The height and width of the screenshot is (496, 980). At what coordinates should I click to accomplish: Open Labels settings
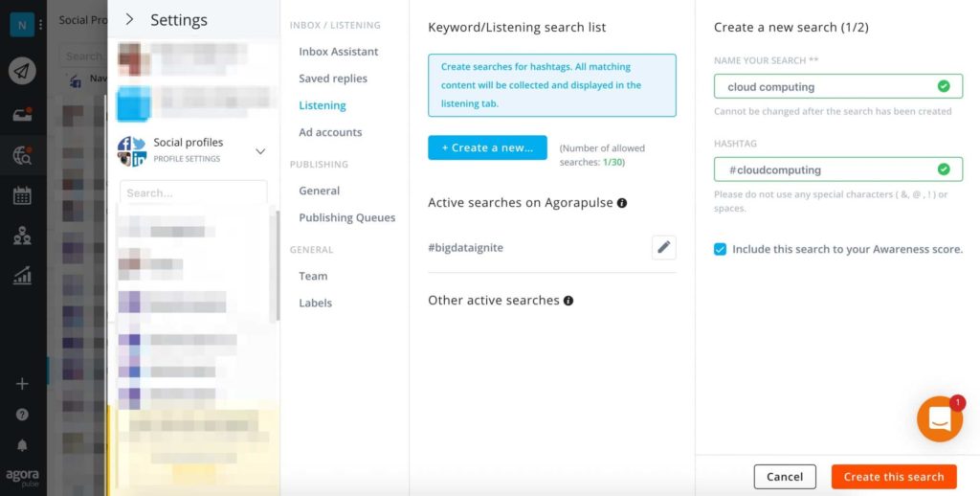click(315, 303)
